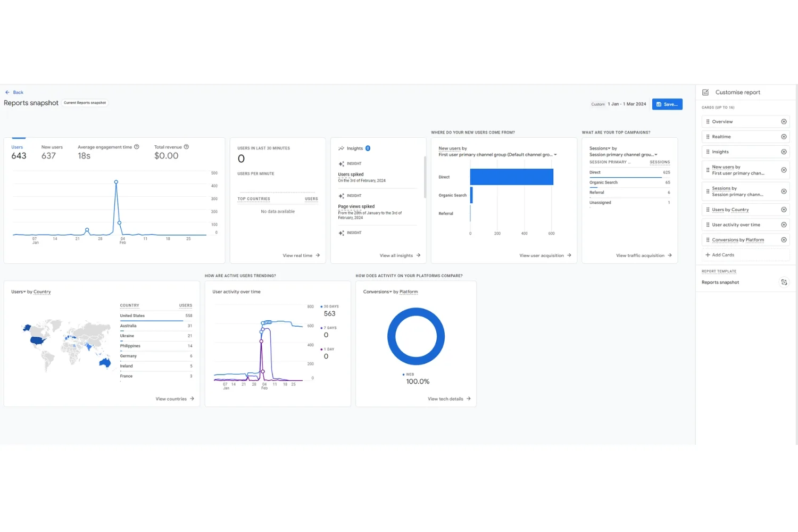Remove the Overview card with X icon
The width and height of the screenshot is (798, 532).
[784, 122]
